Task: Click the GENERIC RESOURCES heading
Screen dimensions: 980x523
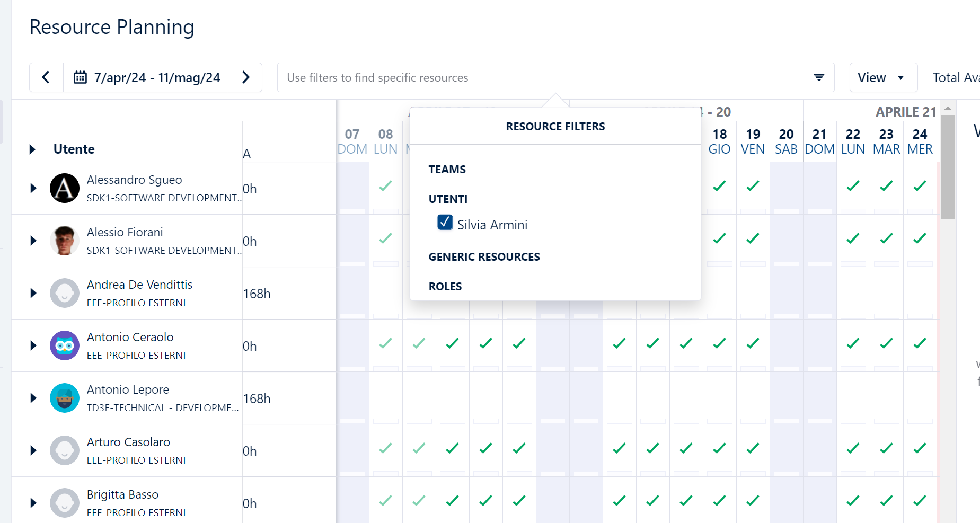Action: coord(484,256)
